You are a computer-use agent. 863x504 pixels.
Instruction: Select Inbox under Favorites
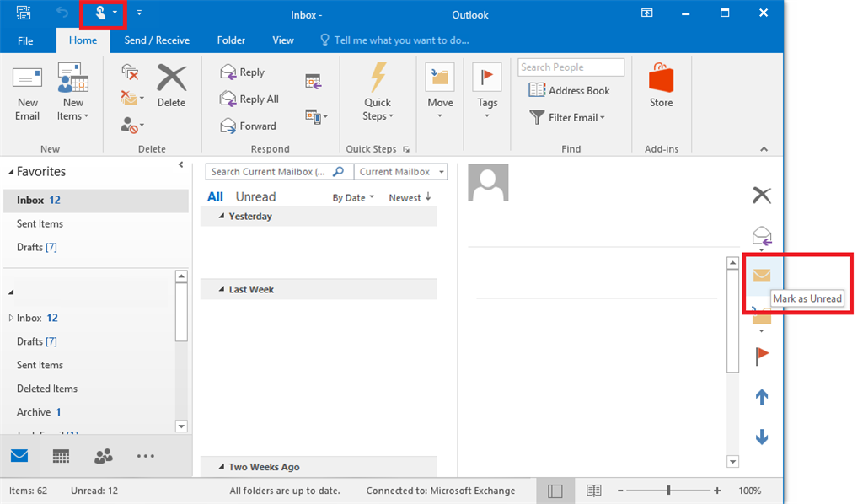click(96, 201)
